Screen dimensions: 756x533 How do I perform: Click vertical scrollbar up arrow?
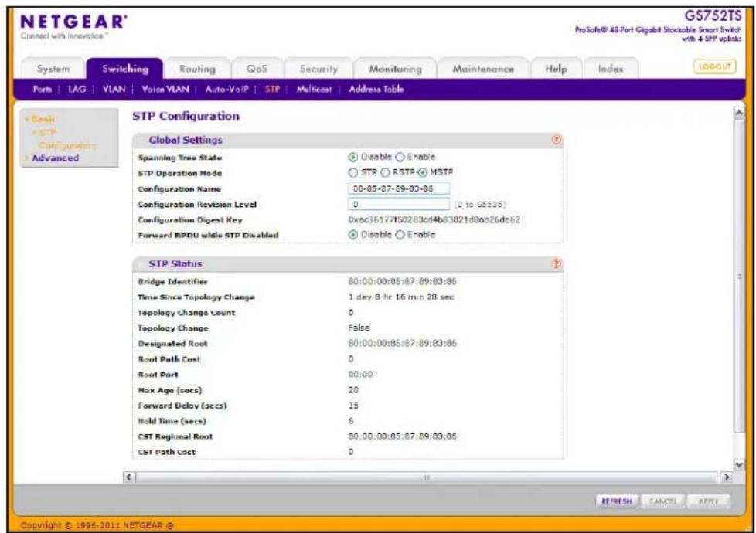(738, 114)
